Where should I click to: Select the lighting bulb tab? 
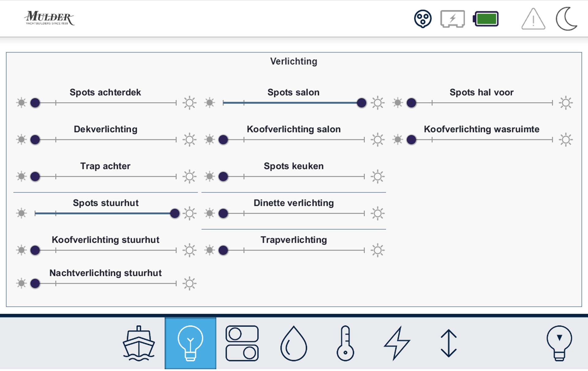(x=190, y=343)
